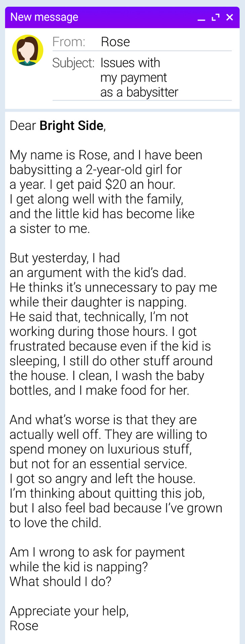This screenshot has height=644, width=245.
Task: Click the subject line about babysitter payment
Action: tap(139, 77)
